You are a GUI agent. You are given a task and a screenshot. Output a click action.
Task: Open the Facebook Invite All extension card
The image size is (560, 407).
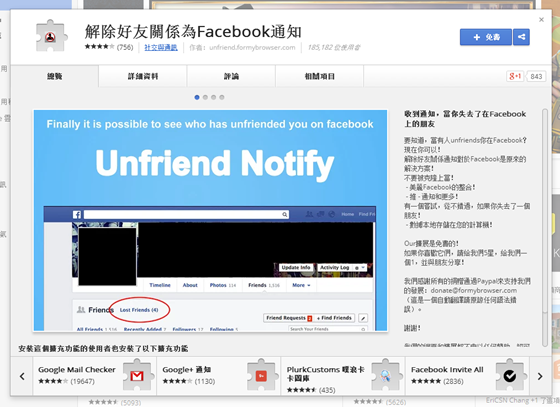(x=467, y=376)
